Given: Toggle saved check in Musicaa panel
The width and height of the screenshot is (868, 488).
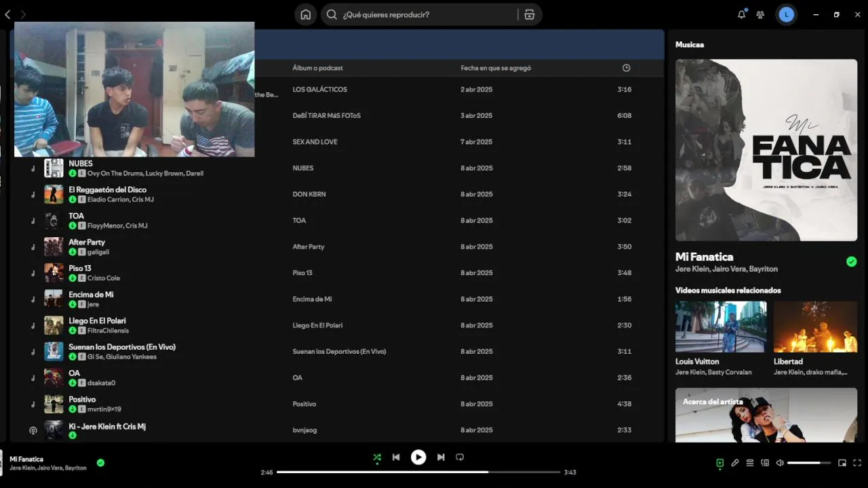Looking at the screenshot, I should tap(852, 262).
